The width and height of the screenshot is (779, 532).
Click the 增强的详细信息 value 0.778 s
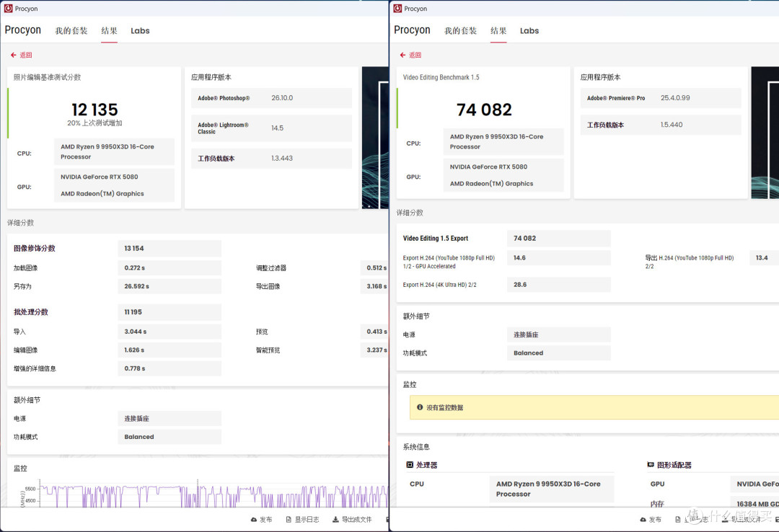(x=170, y=368)
